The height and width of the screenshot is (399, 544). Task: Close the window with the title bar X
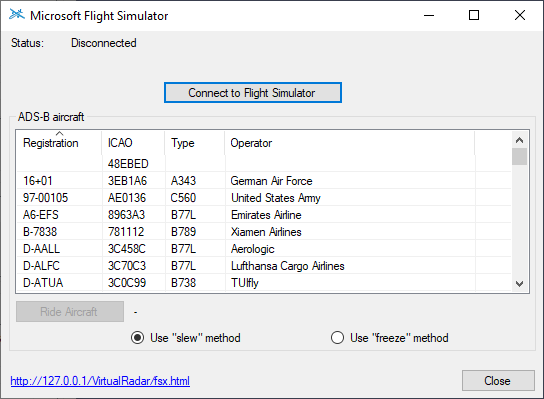pyautogui.click(x=520, y=15)
